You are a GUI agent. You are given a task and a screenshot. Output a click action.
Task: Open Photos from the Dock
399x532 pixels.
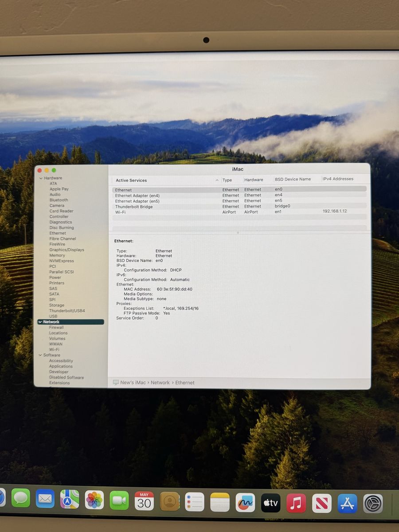(94, 500)
